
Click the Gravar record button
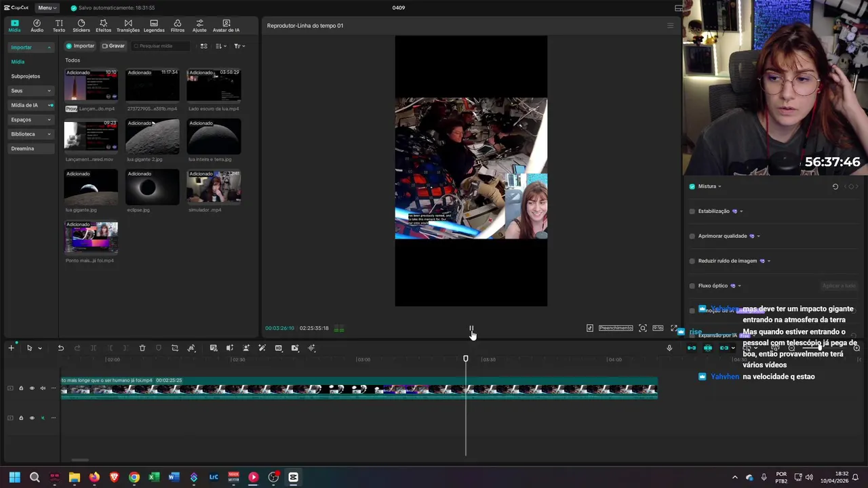tap(113, 46)
